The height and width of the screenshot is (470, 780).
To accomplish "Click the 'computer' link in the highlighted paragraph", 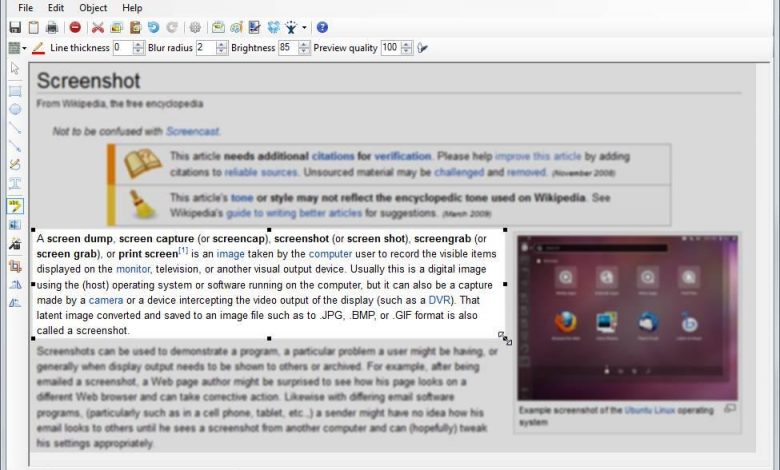I will [x=330, y=254].
